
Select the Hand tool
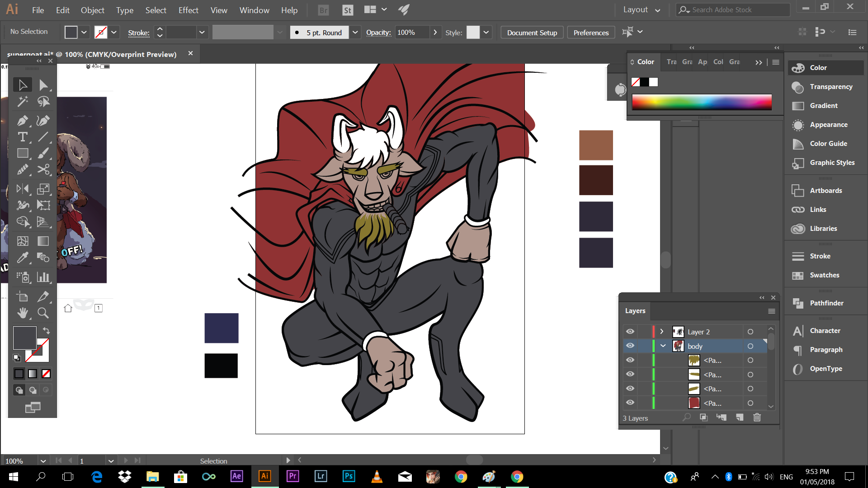pos(22,313)
